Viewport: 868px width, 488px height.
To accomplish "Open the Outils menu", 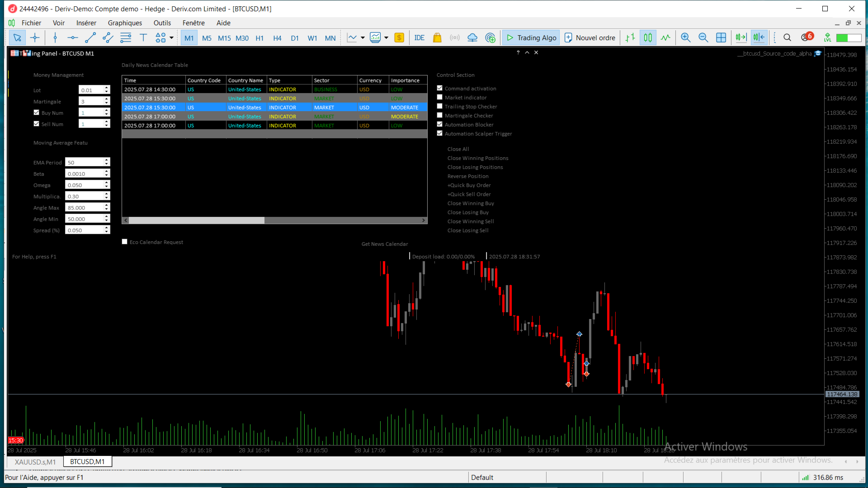I will click(x=162, y=23).
